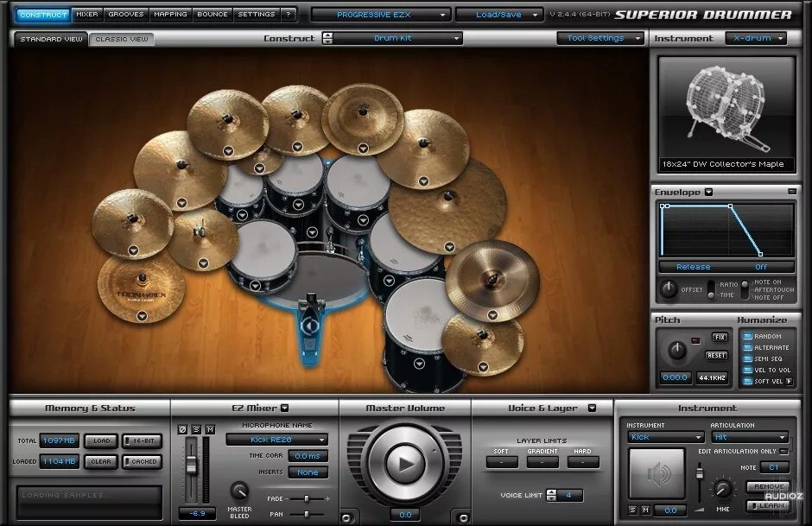812x526 pixels.
Task: Click the phase invert icon in EZ Mixer
Action: point(182,430)
